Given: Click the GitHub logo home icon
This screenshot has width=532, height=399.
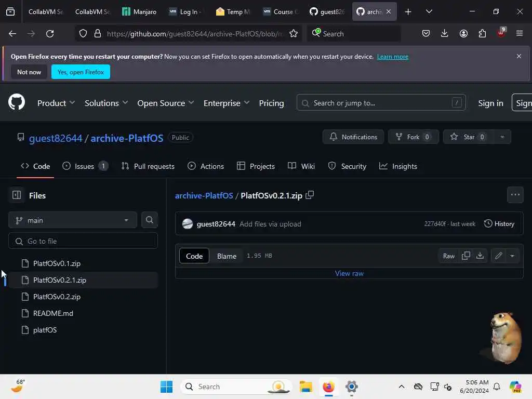Looking at the screenshot, I should tap(16, 102).
